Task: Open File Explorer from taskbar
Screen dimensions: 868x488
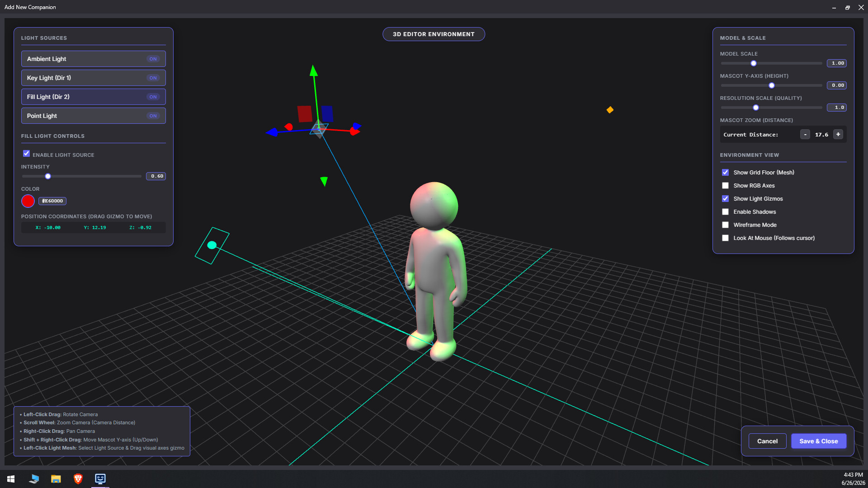Action: [x=56, y=479]
